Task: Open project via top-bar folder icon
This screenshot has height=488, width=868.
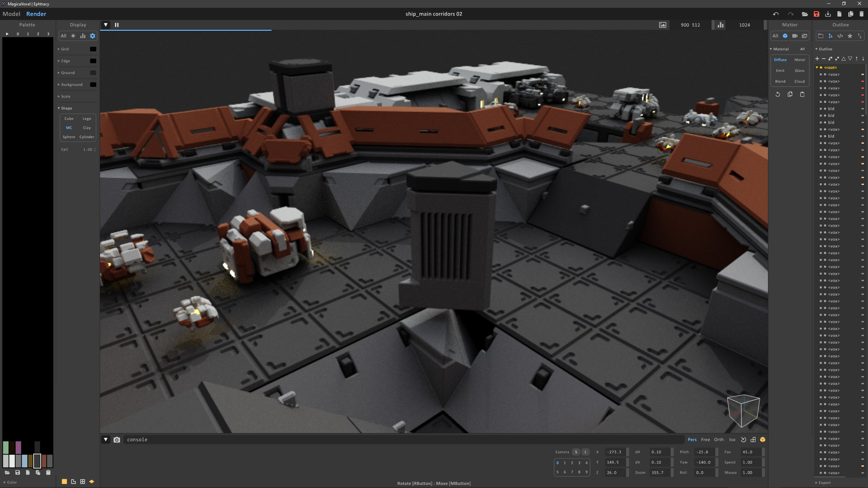Action: [805, 14]
